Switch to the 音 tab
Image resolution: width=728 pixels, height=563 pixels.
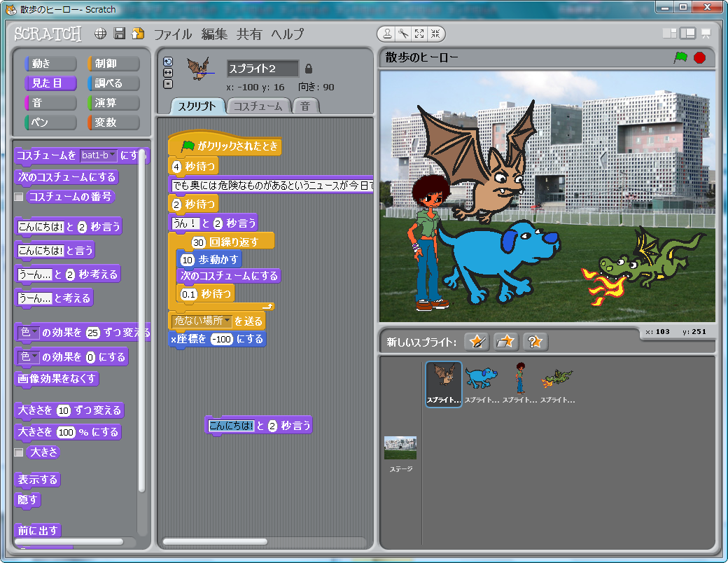(305, 106)
